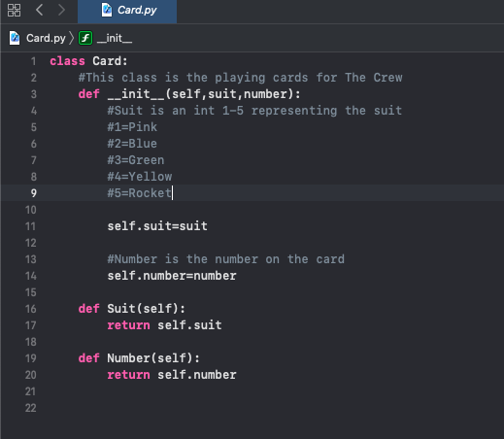Viewport: 504px width, 439px height.
Task: Click Card.py file icon in the jump bar
Action: tap(15, 38)
